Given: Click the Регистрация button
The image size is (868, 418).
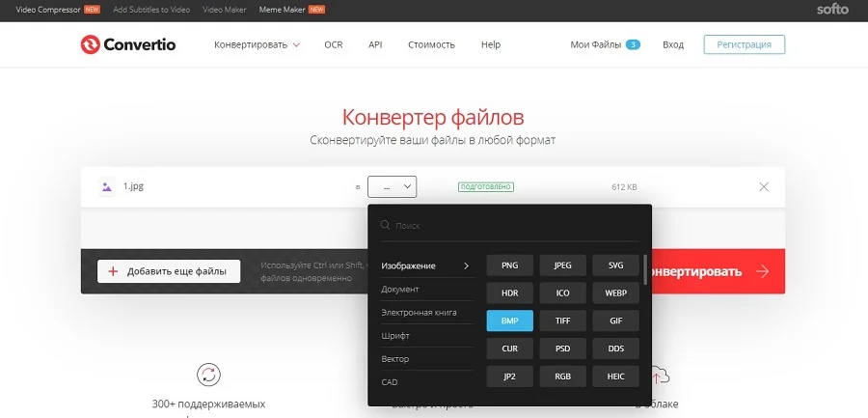Looking at the screenshot, I should (x=744, y=44).
